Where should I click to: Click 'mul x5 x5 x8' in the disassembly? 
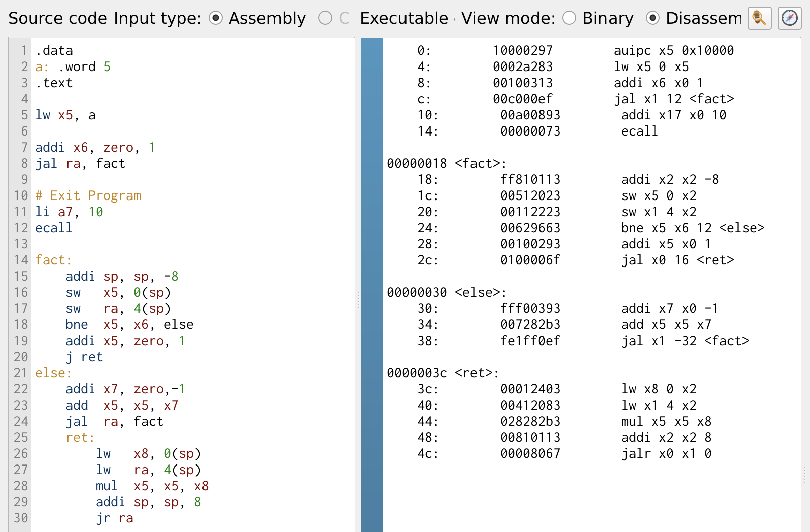click(666, 421)
